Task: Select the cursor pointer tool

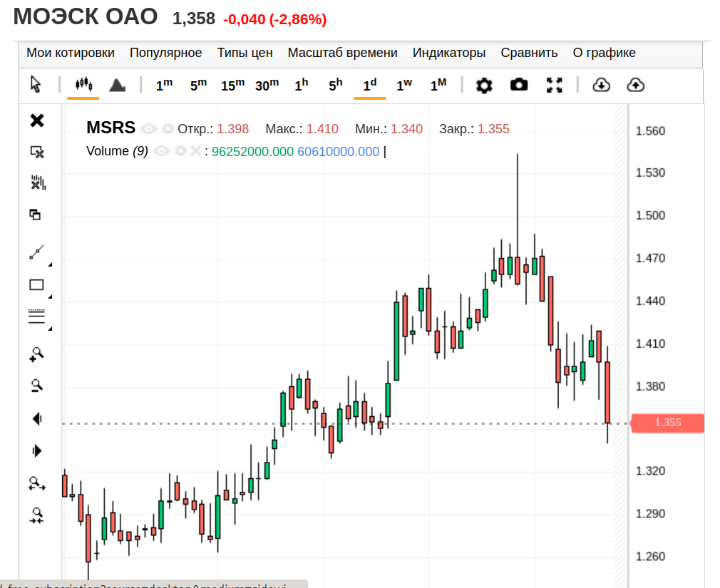Action: (36, 85)
